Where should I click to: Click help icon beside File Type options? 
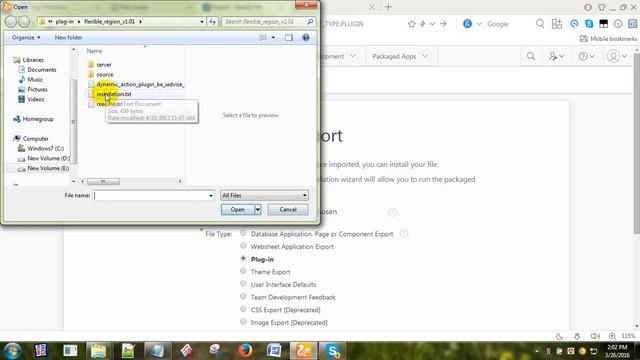[x=404, y=234]
